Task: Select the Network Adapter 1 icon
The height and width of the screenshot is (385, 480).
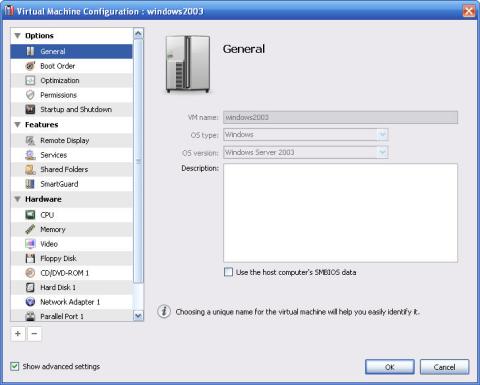Action: [x=30, y=302]
